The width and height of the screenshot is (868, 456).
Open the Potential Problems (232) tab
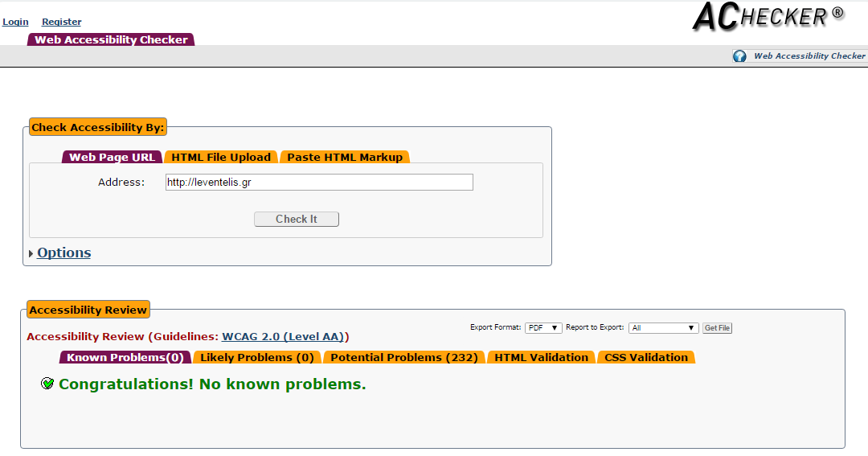404,357
